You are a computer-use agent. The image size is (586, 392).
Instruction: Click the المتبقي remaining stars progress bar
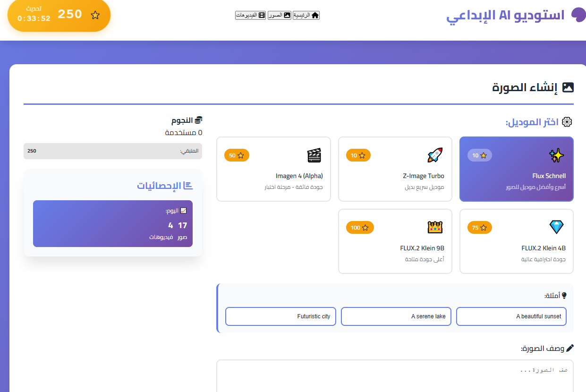[113, 151]
